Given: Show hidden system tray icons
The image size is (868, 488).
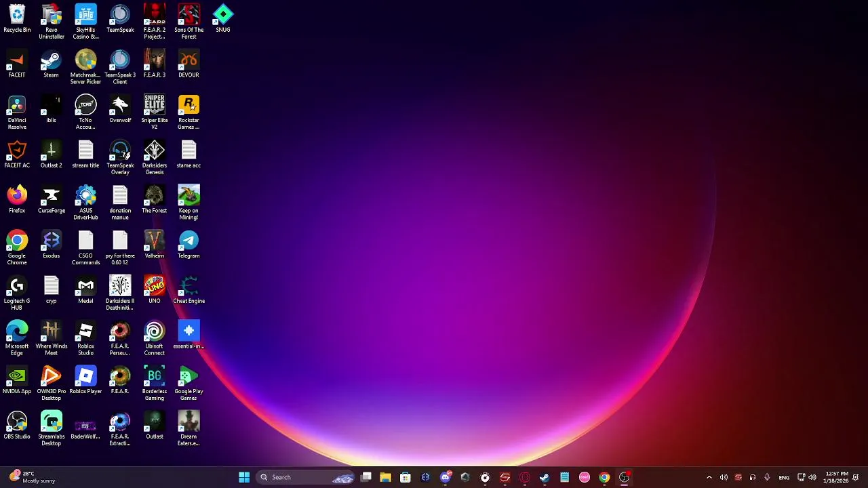Looking at the screenshot, I should click(709, 477).
